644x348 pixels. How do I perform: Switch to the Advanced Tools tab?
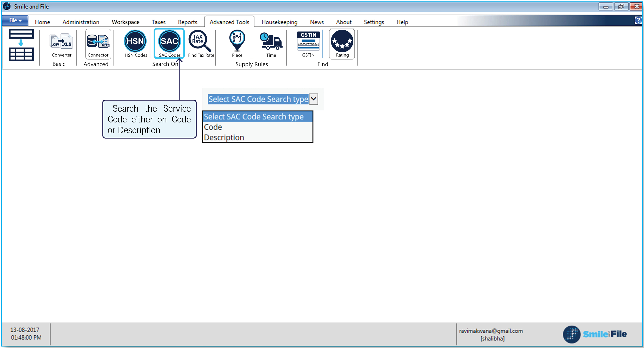click(229, 22)
